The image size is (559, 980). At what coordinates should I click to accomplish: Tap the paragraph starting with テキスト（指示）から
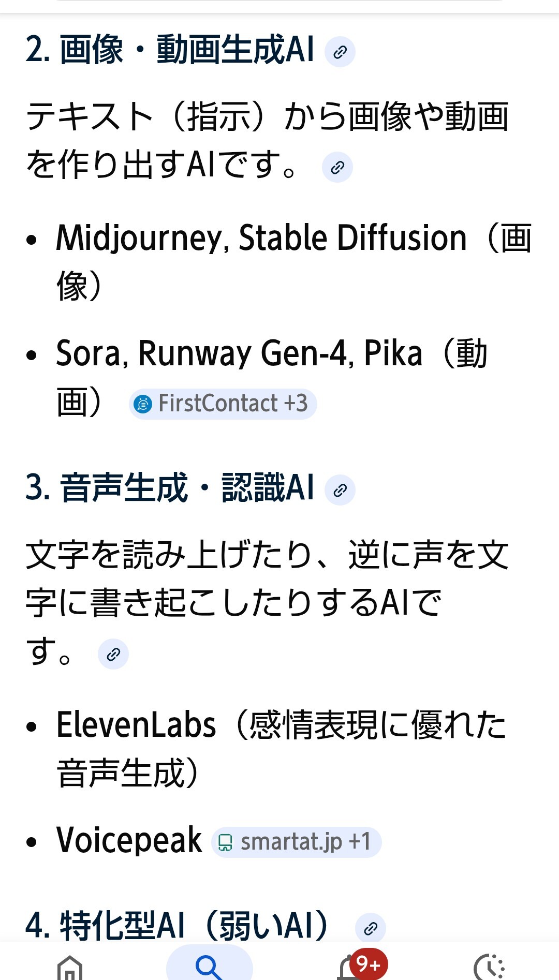[x=267, y=117]
